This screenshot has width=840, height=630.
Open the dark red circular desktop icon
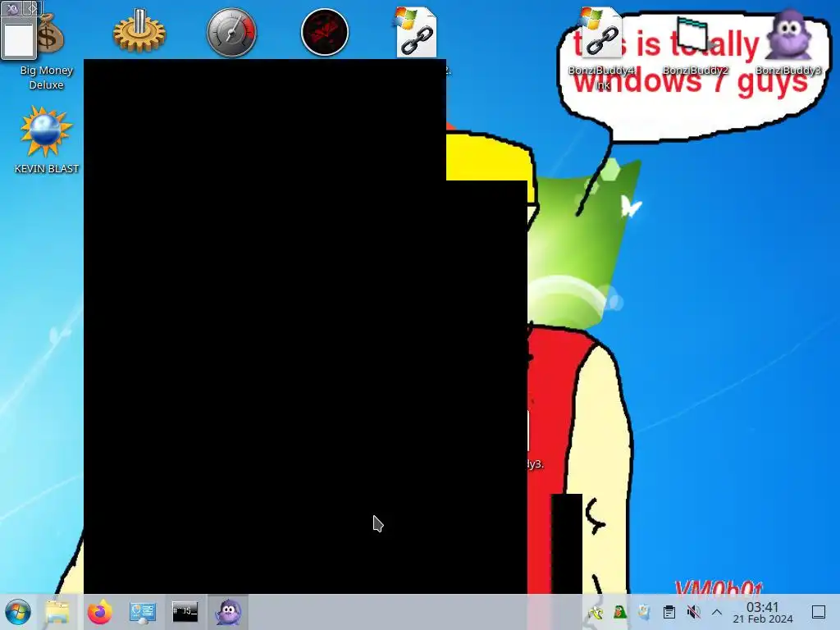coord(325,32)
